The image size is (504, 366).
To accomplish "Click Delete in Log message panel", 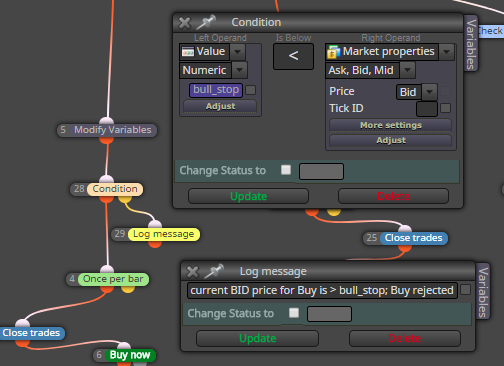I will click(405, 338).
